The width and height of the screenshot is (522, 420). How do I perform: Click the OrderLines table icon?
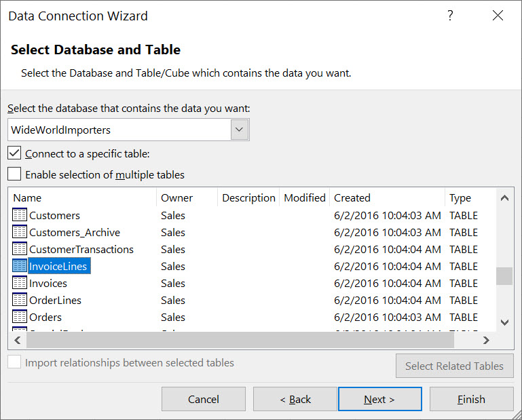pyautogui.click(x=20, y=300)
